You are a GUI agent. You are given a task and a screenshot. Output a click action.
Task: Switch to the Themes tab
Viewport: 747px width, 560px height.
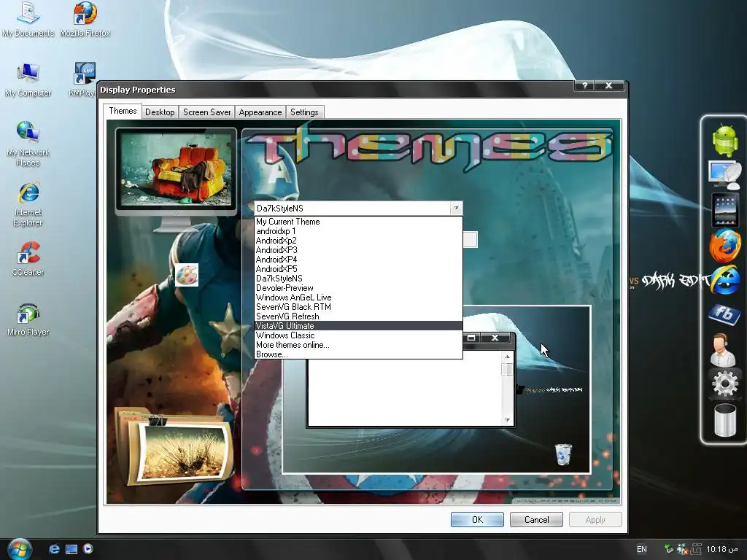123,111
